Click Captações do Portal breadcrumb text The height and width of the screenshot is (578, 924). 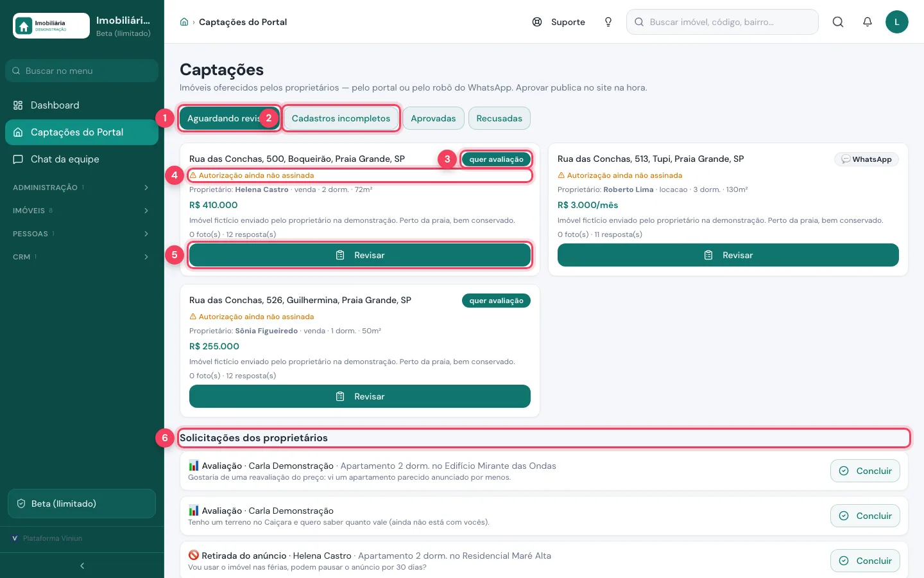point(243,22)
